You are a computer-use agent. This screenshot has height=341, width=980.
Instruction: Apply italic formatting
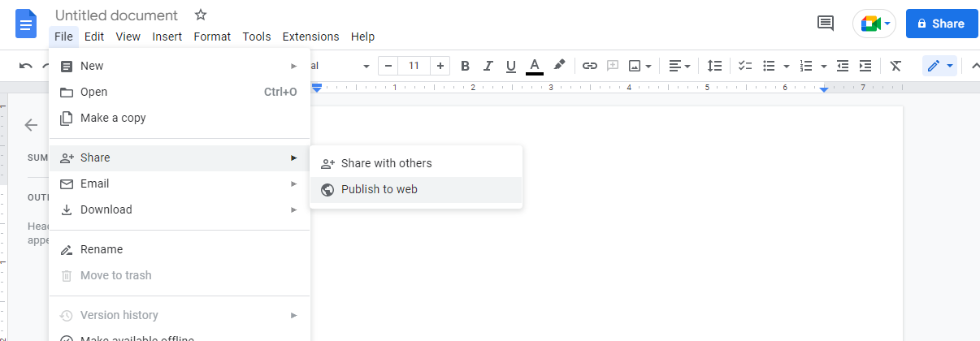click(x=488, y=66)
